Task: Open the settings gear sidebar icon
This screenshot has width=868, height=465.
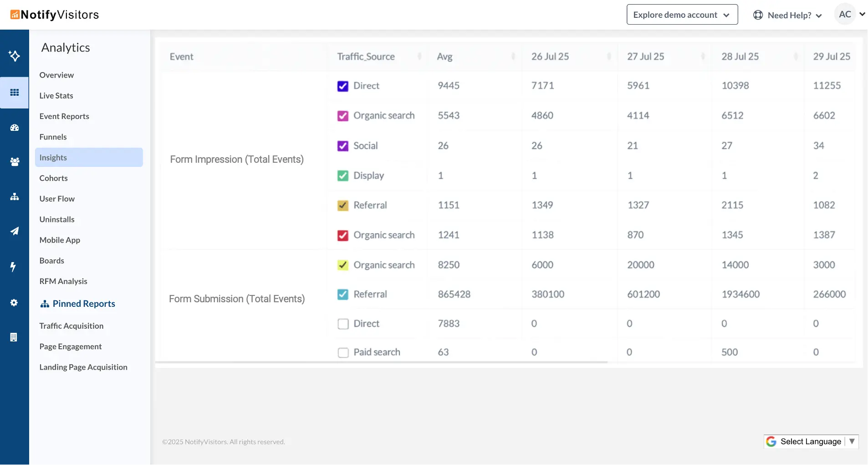Action: pyautogui.click(x=14, y=303)
